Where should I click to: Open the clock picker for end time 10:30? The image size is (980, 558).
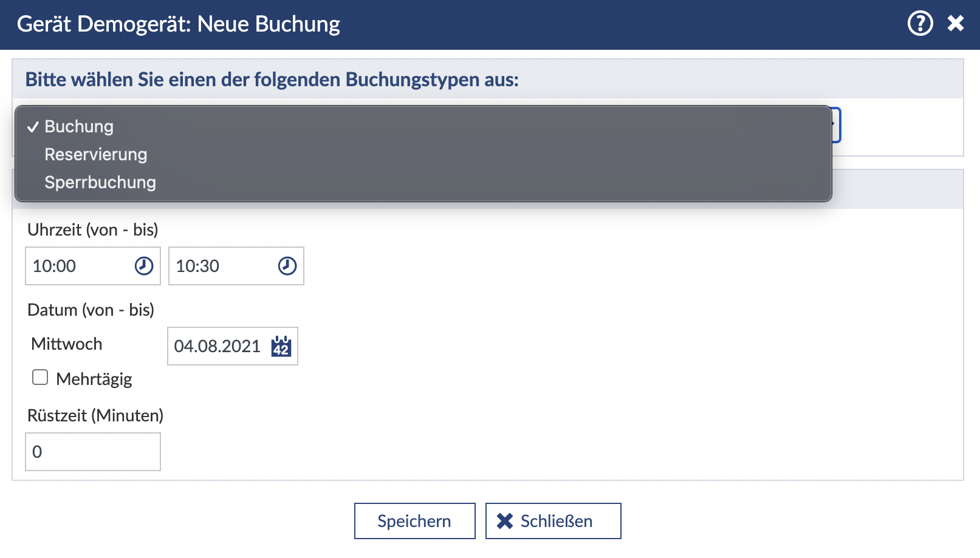tap(287, 266)
